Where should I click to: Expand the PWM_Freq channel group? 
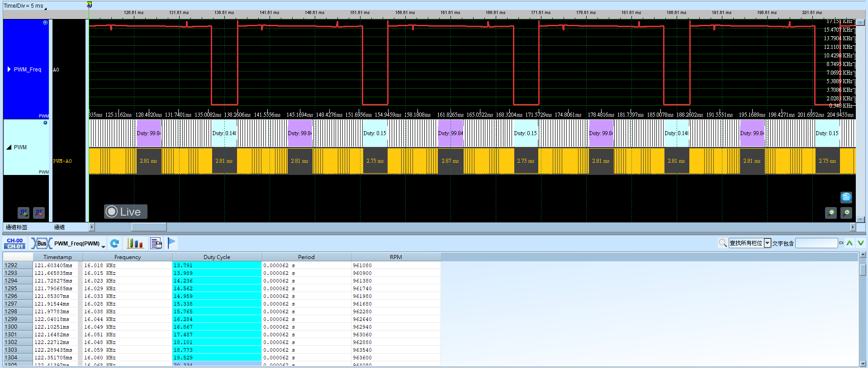(x=9, y=69)
